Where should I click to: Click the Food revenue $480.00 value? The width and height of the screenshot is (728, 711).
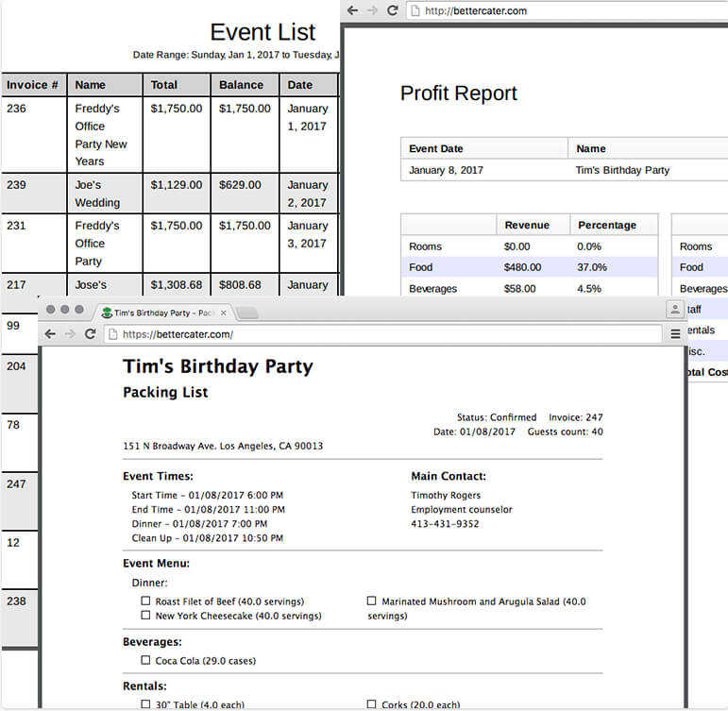522,267
